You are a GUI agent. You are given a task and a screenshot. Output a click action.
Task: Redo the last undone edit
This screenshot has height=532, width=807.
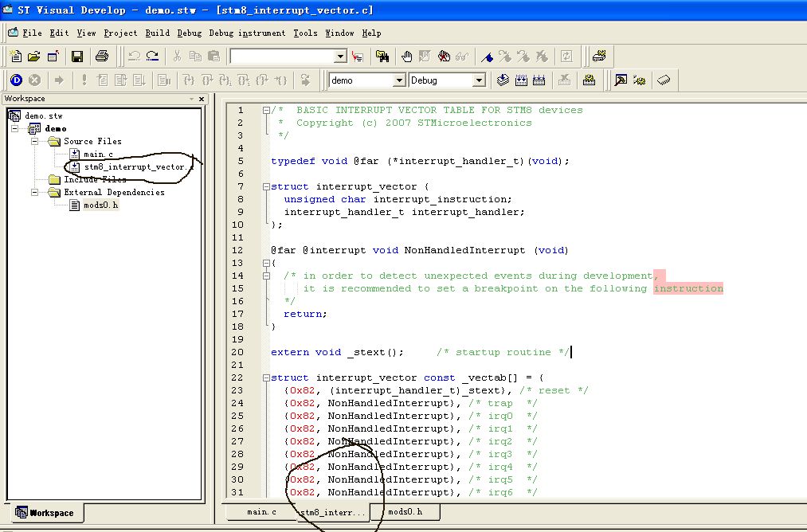152,56
